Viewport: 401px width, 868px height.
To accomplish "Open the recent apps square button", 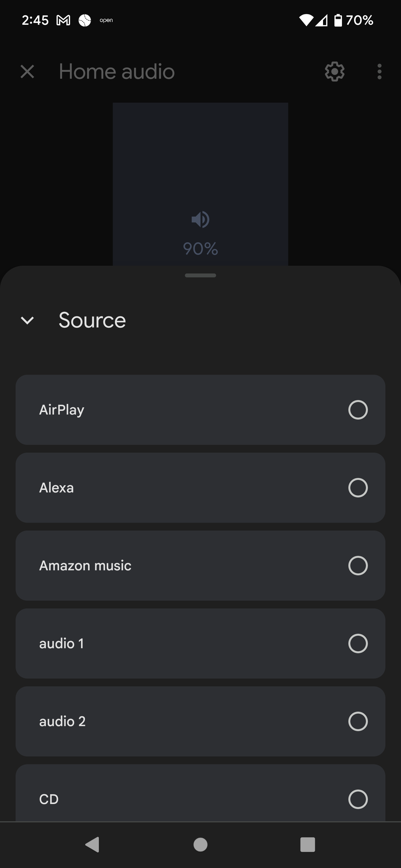I will click(x=307, y=844).
